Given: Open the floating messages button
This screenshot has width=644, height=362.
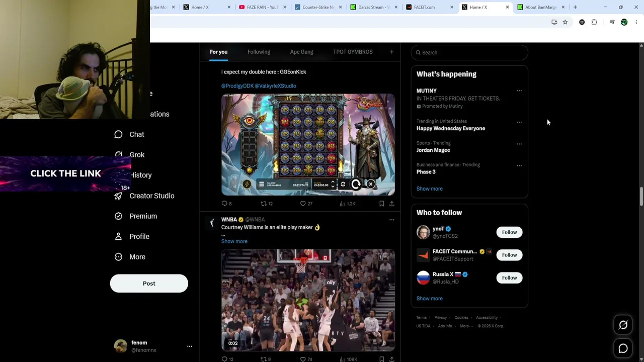Looking at the screenshot, I should click(623, 348).
